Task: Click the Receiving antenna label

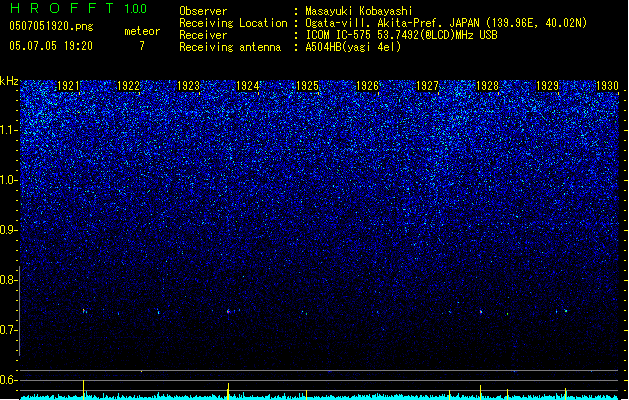Action: click(230, 47)
